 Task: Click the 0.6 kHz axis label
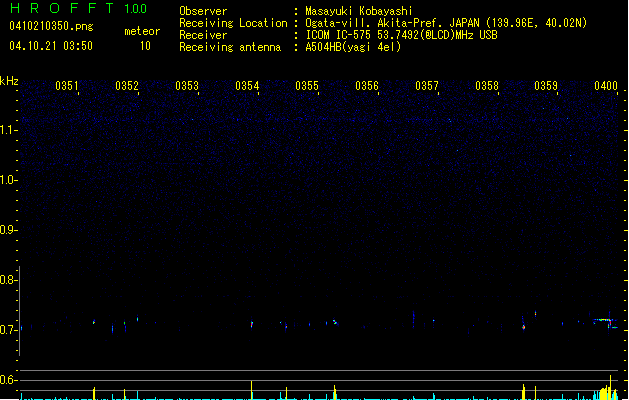pyautogui.click(x=8, y=380)
